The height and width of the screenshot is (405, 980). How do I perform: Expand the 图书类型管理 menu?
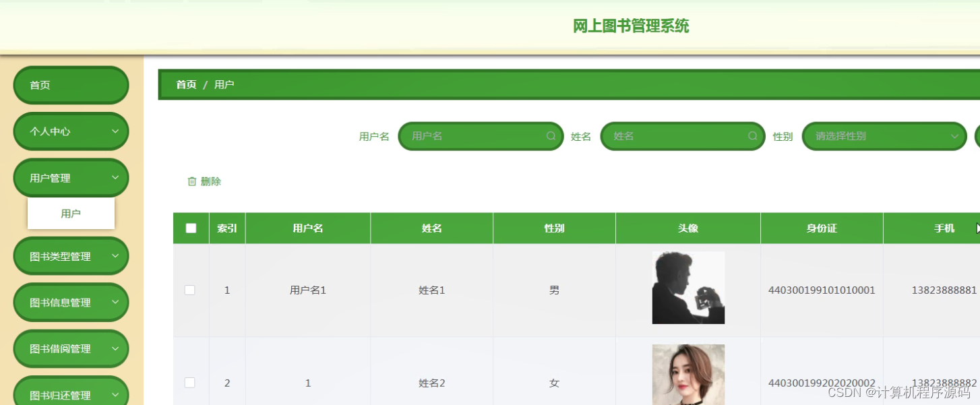point(71,255)
